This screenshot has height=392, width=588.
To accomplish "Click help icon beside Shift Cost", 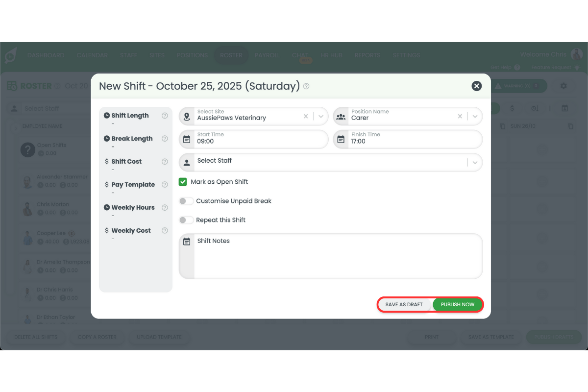I will pyautogui.click(x=165, y=162).
